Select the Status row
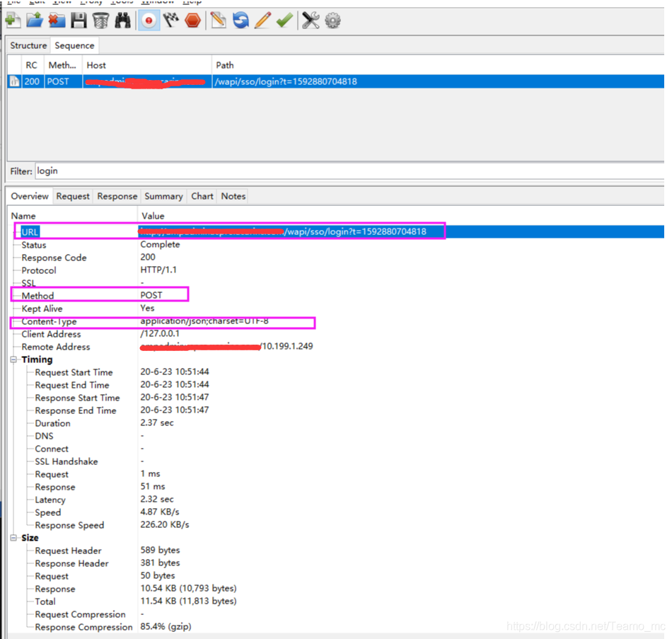The height and width of the screenshot is (639, 672). 336,245
